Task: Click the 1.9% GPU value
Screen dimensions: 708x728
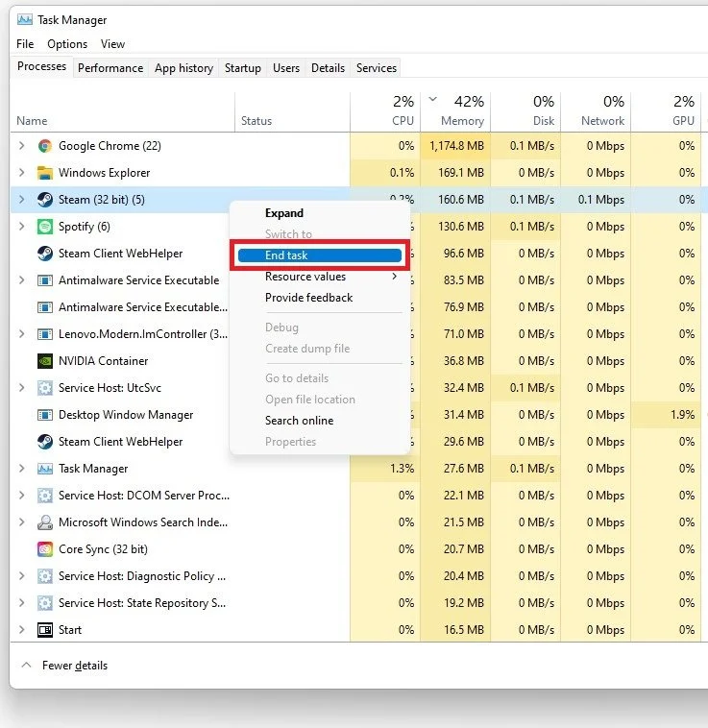Action: coord(682,415)
